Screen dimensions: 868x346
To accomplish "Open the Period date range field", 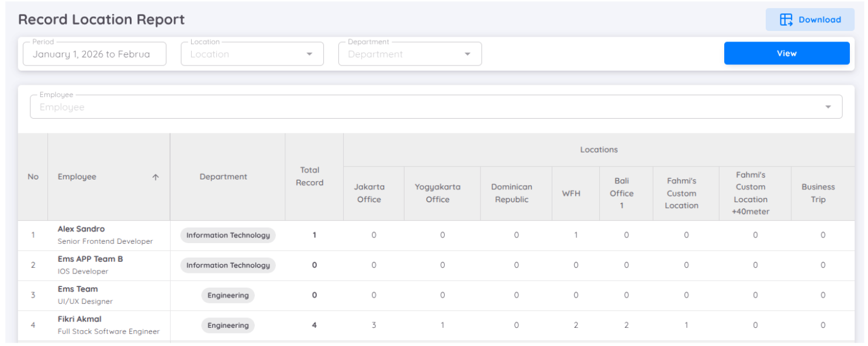I will click(x=95, y=54).
